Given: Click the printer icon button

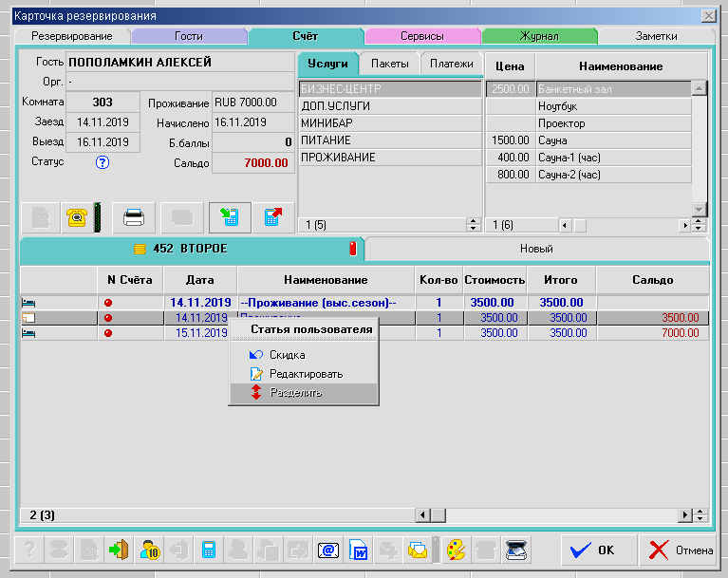Looking at the screenshot, I should tap(134, 217).
